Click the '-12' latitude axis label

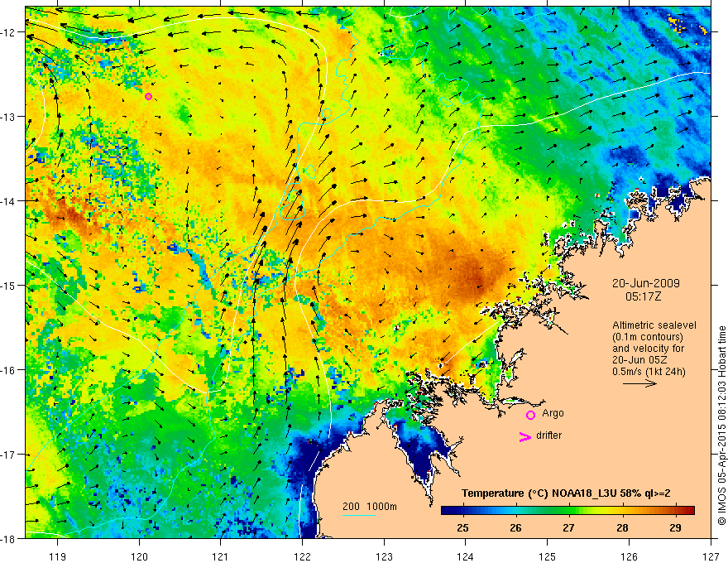[8, 32]
